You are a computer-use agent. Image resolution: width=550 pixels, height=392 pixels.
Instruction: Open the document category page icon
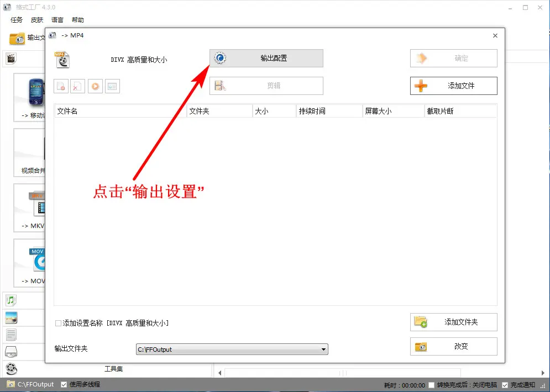(x=11, y=335)
